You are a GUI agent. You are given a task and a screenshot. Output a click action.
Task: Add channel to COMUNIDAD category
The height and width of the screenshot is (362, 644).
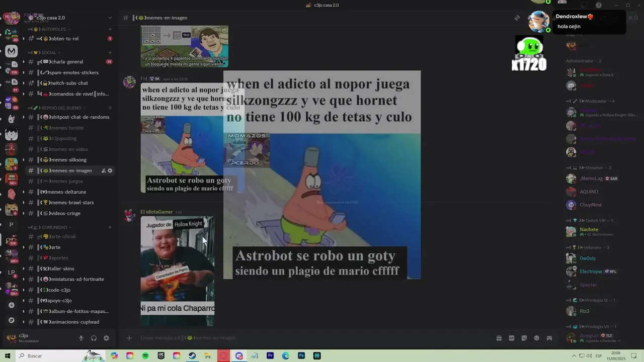[110, 227]
